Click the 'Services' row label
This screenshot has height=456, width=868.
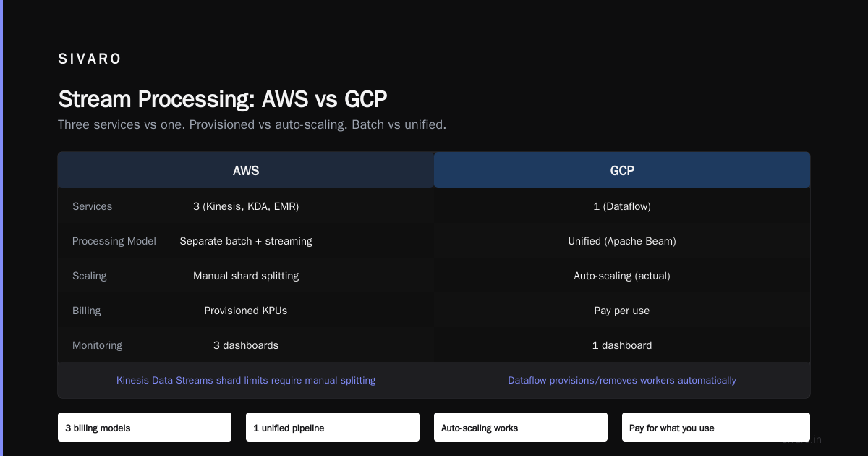[x=92, y=206]
